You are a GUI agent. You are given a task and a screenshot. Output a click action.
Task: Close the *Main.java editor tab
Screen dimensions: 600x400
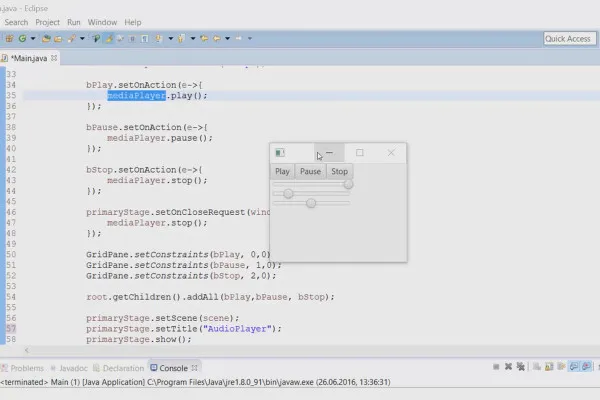54,58
